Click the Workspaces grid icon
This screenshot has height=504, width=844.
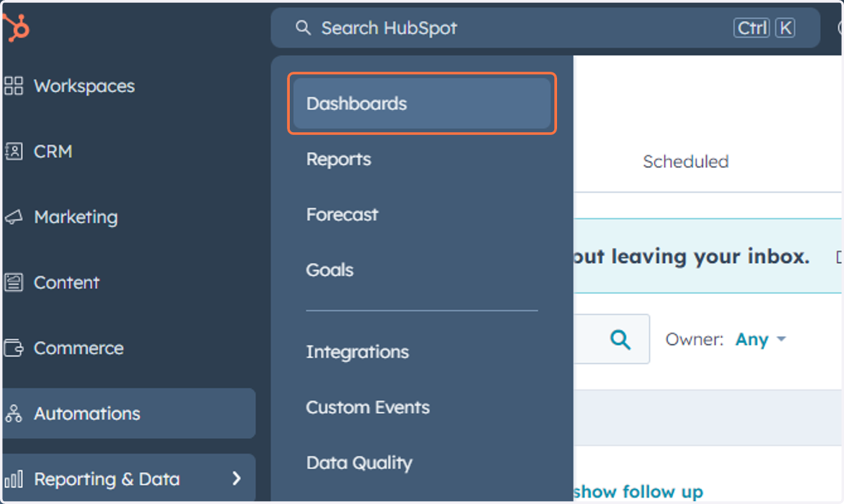(x=13, y=86)
